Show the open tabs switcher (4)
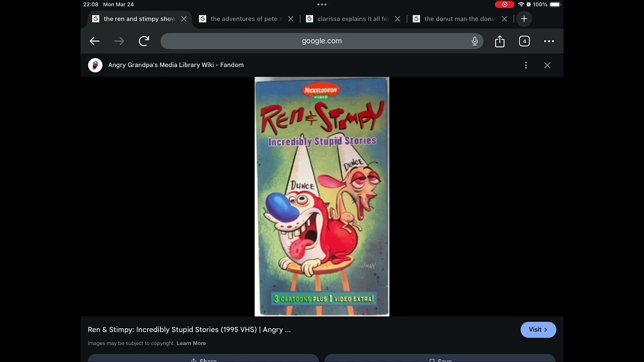The image size is (644, 362). [x=524, y=41]
